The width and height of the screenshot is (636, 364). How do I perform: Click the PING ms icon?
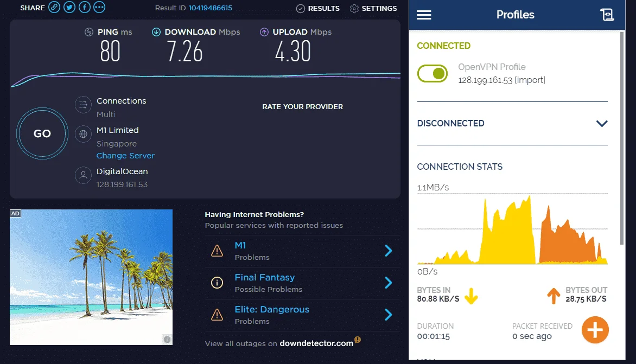(x=89, y=32)
